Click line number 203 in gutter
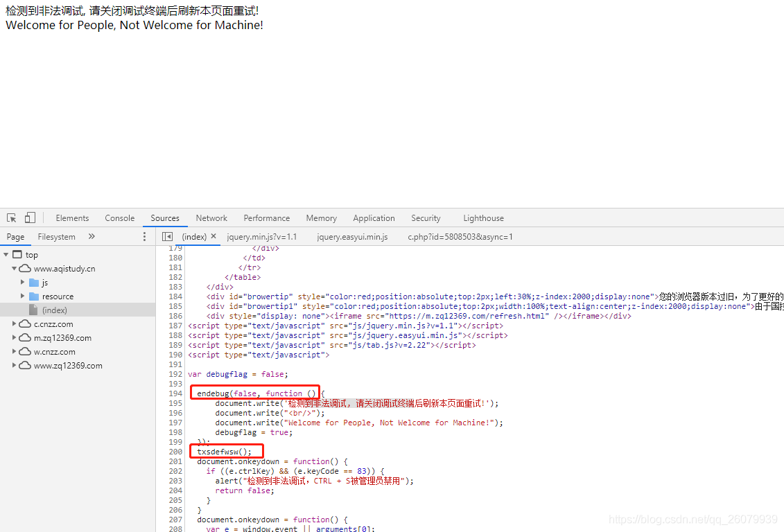This screenshot has width=784, height=532. click(175, 481)
